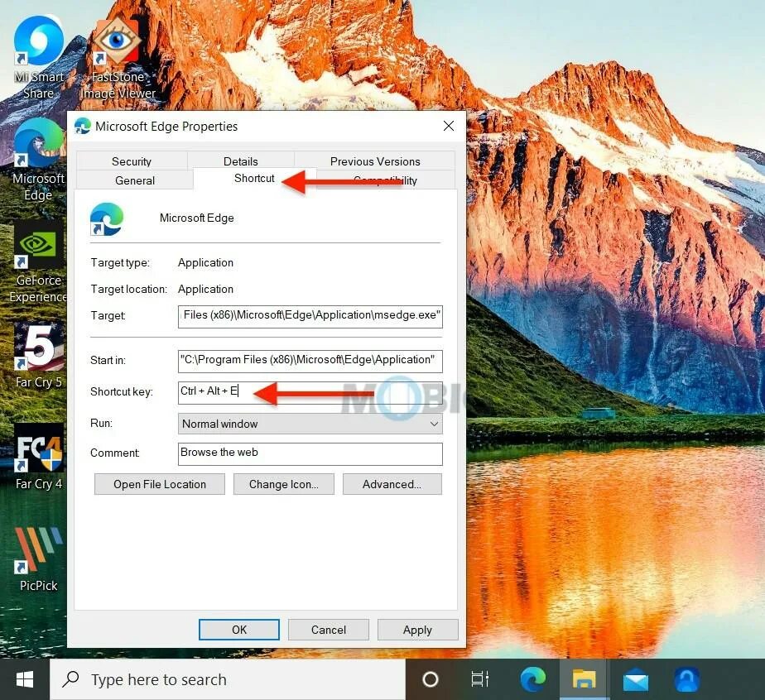Click the Apply button
The image size is (765, 700).
pyautogui.click(x=417, y=630)
